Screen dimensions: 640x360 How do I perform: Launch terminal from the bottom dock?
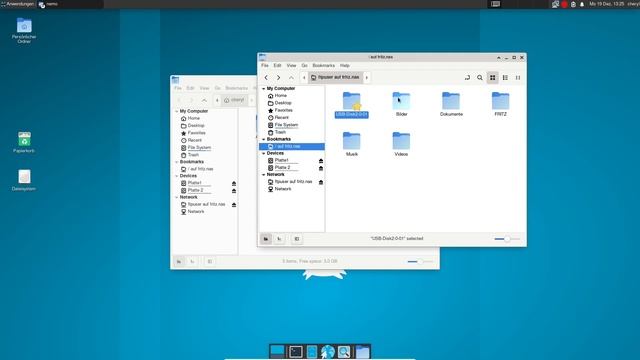pyautogui.click(x=296, y=351)
